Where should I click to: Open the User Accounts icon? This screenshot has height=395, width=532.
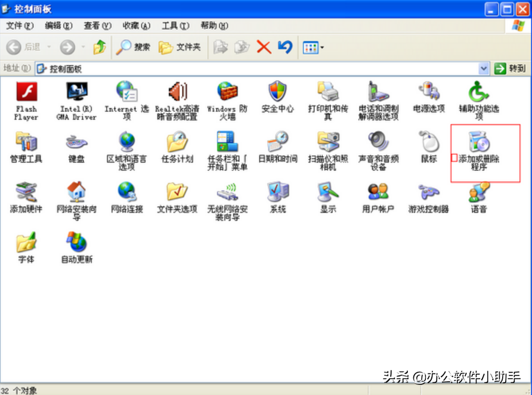(x=378, y=194)
